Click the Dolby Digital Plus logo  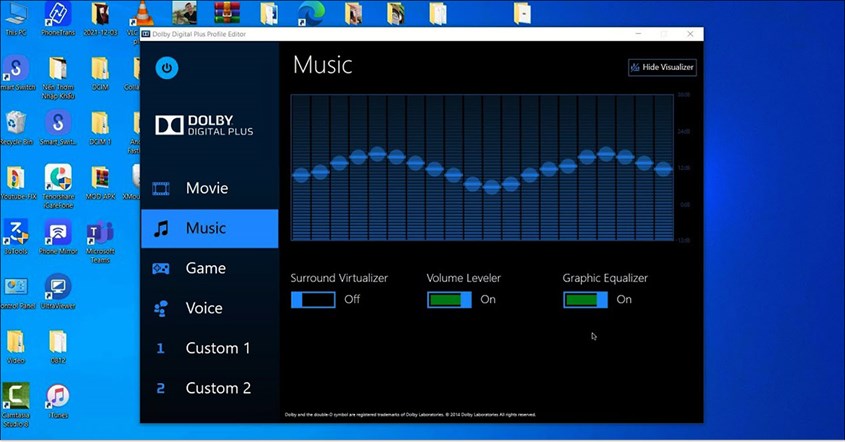click(204, 125)
